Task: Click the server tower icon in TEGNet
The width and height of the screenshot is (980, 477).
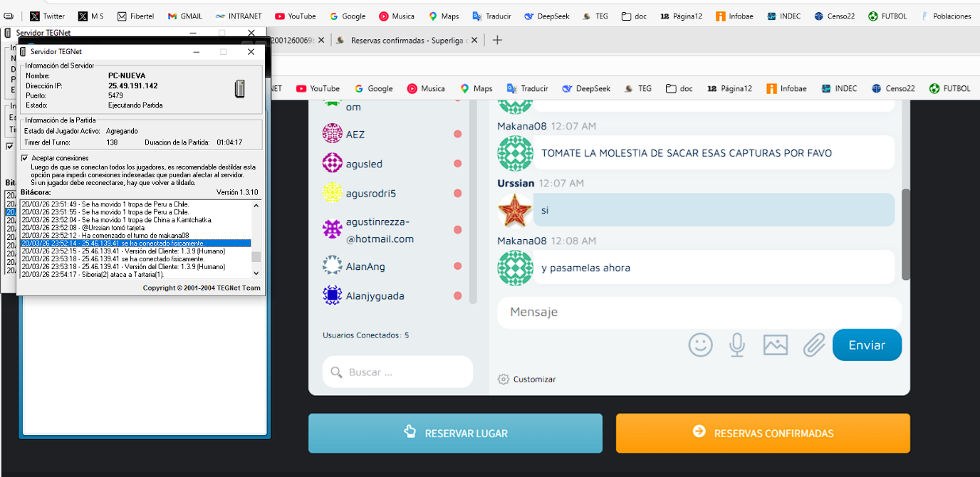Action: tap(240, 89)
